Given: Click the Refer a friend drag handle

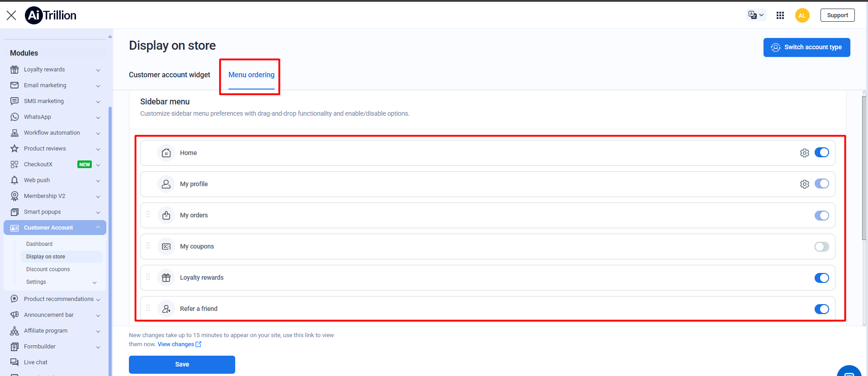Looking at the screenshot, I should [148, 308].
